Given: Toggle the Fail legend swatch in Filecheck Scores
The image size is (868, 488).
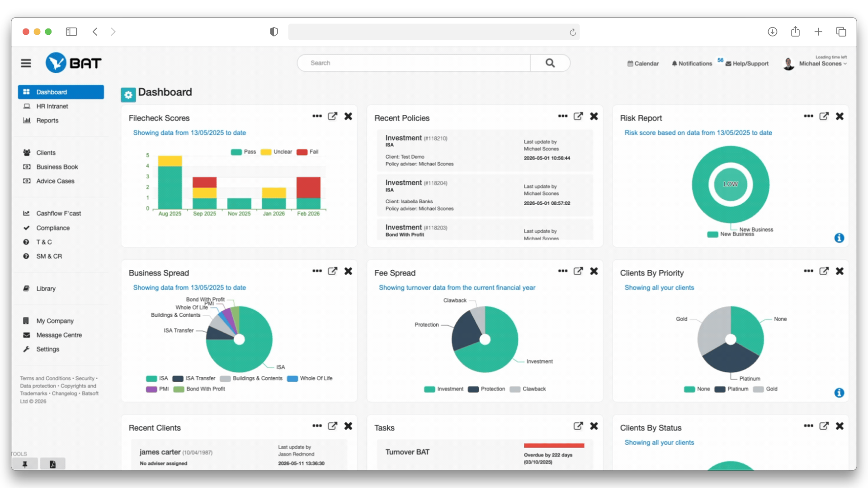Looking at the screenshot, I should click(302, 152).
